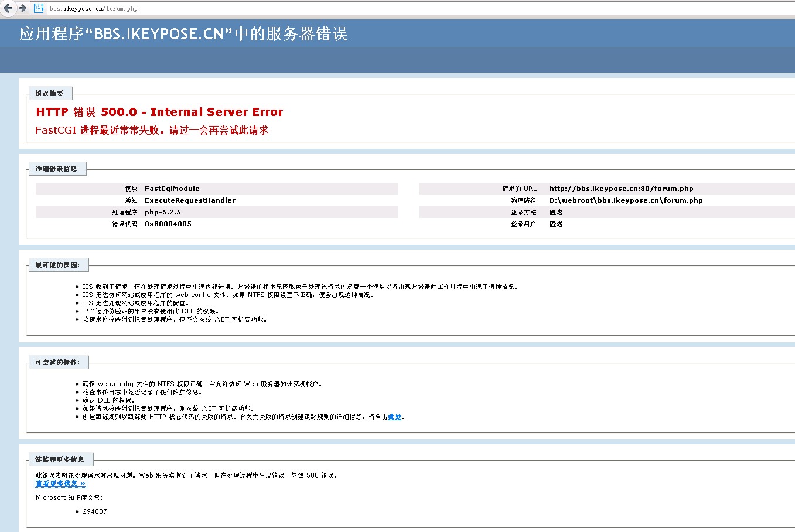The height and width of the screenshot is (532, 795).
Task: Click the physical path 'D:\webroot\bbs.ikeypose.cn\forum.php'
Action: [x=626, y=200]
